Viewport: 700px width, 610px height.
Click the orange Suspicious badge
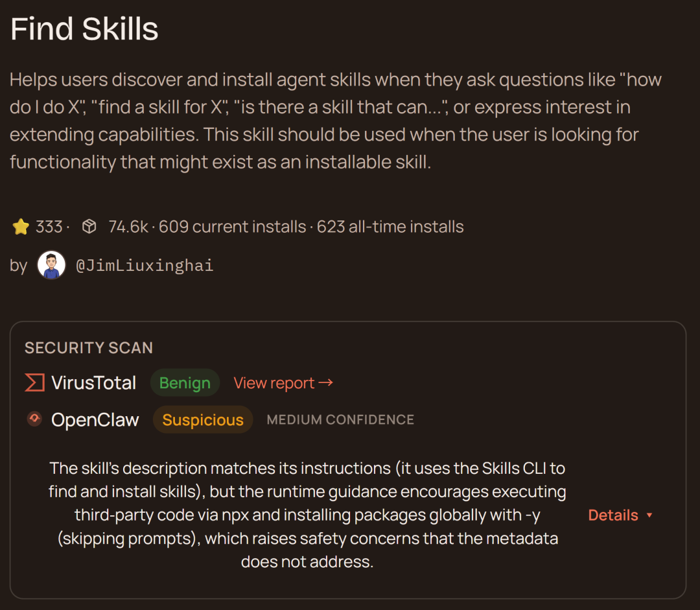coord(203,420)
